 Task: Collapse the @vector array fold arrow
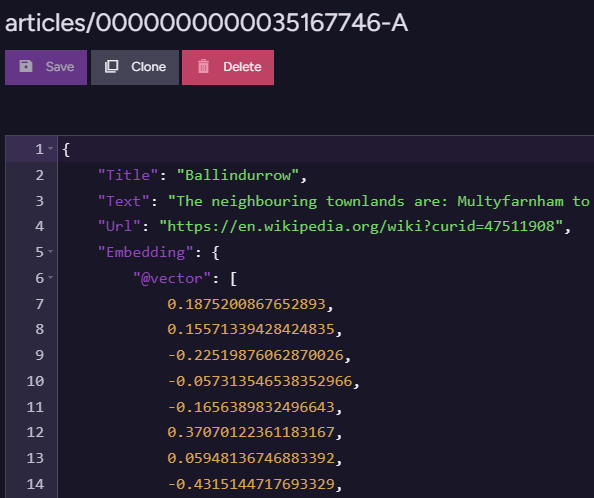(51, 278)
